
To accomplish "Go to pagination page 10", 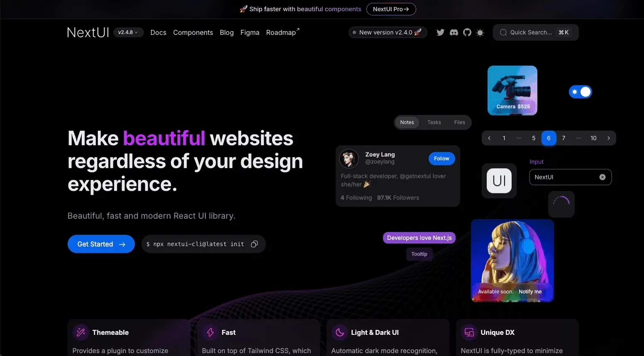I will point(593,138).
